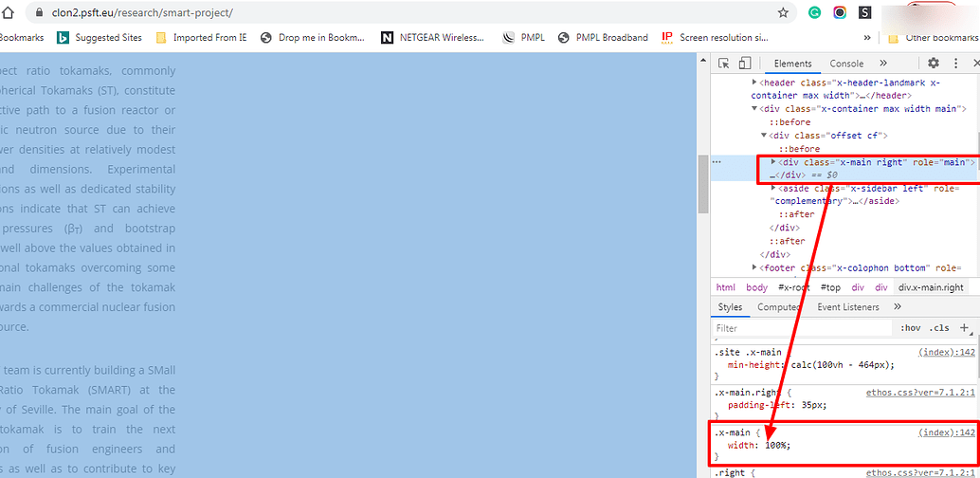Focus the Styles Filter input
The width and height of the screenshot is (980, 478).
click(x=803, y=328)
